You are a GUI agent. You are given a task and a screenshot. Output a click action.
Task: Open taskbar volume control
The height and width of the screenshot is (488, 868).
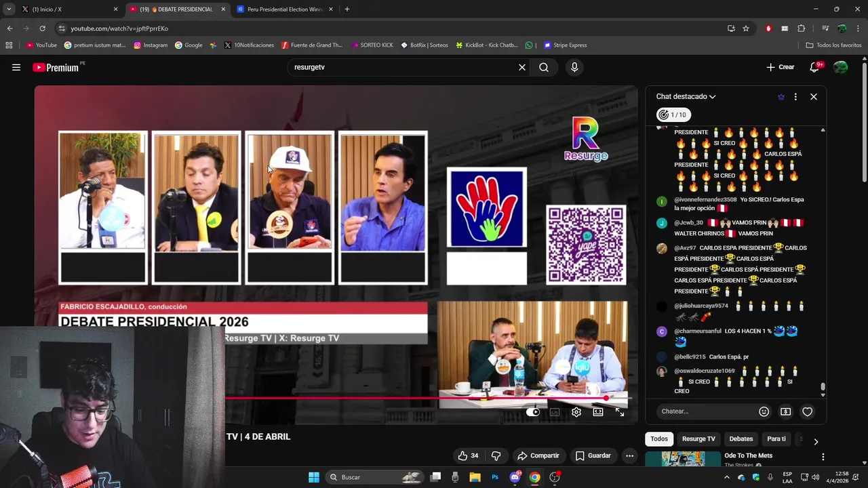815,477
